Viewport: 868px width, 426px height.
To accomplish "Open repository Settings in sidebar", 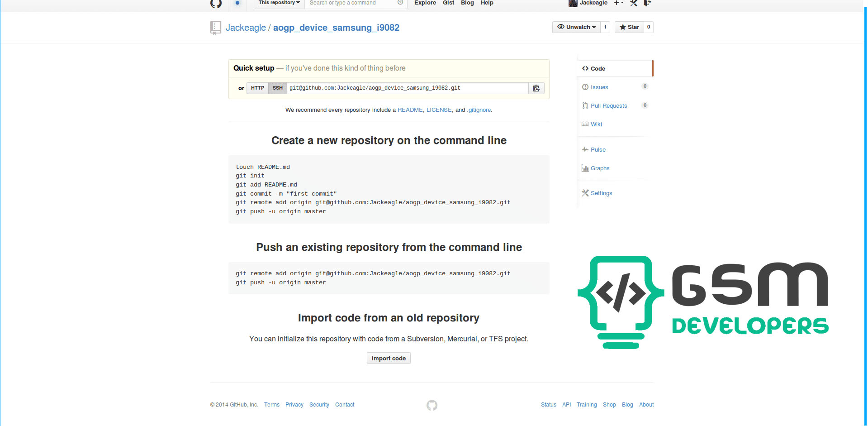I will tap(601, 193).
